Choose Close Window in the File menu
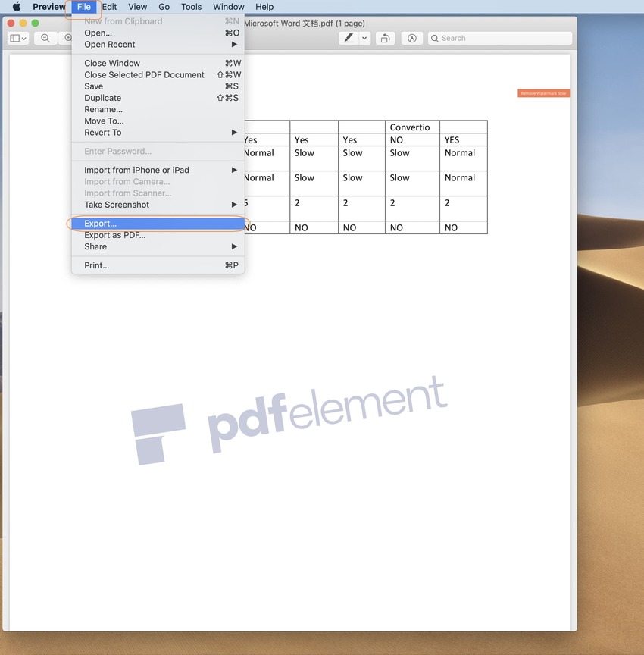This screenshot has width=644, height=655. [158, 63]
